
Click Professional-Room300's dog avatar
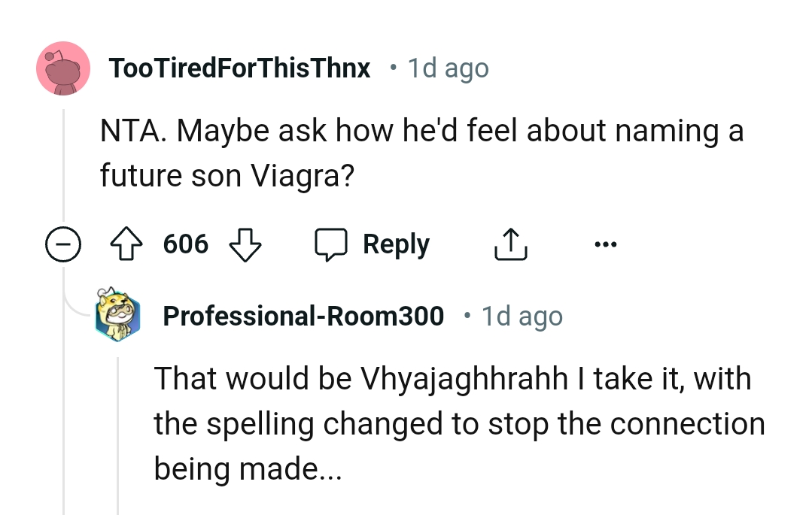pyautogui.click(x=118, y=315)
